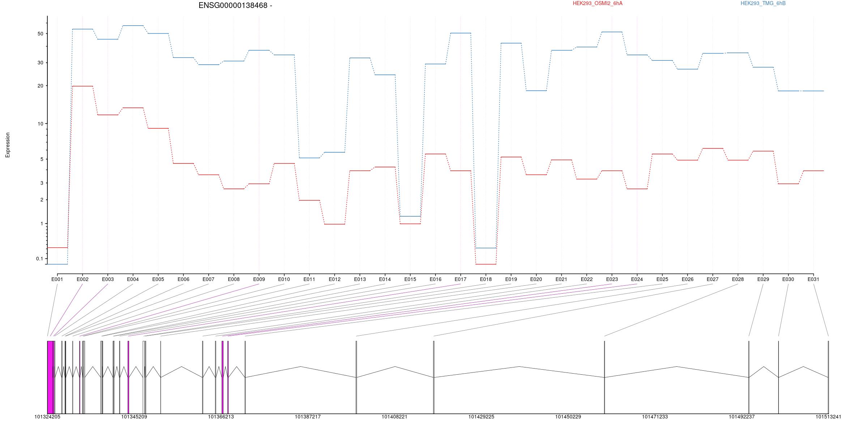The image size is (868, 434).
Task: Click the Expression y-axis label
Action: pyautogui.click(x=8, y=145)
